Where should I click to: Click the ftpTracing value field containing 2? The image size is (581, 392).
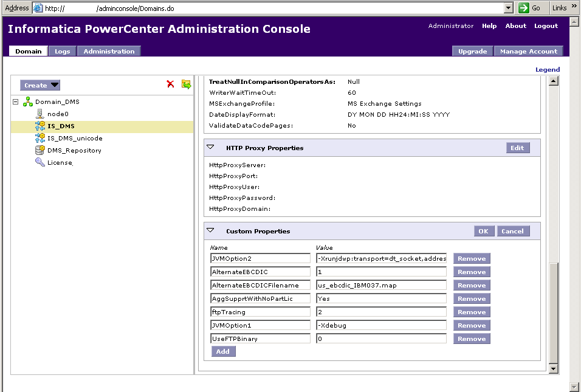(x=381, y=312)
